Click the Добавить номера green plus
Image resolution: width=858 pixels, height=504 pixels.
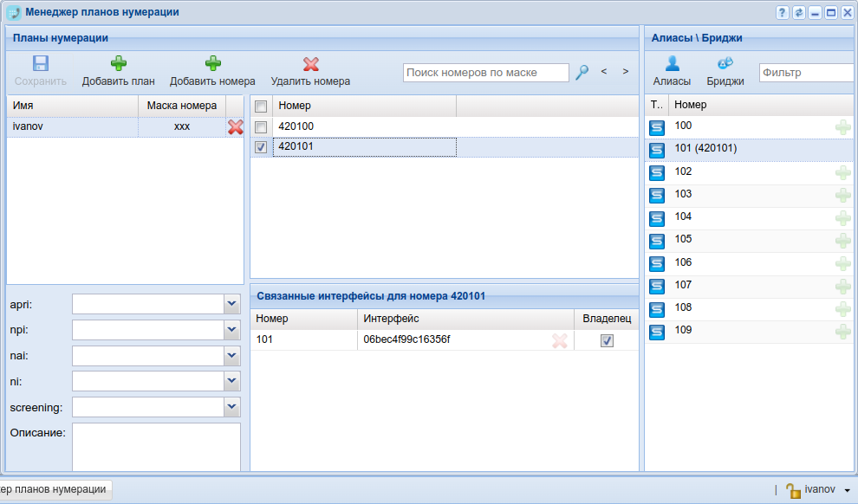tap(213, 63)
